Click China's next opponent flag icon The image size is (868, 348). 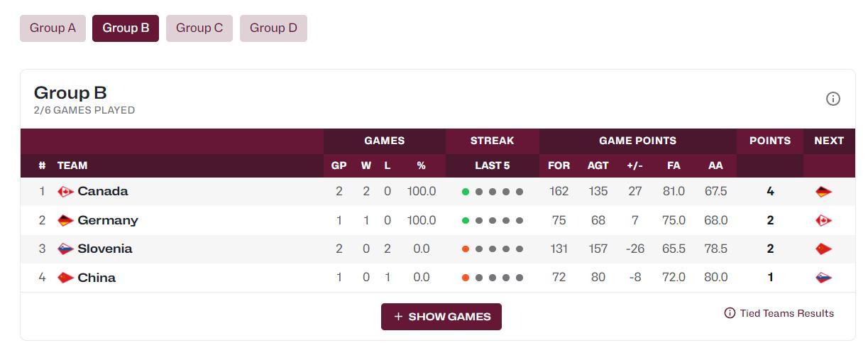tap(823, 278)
